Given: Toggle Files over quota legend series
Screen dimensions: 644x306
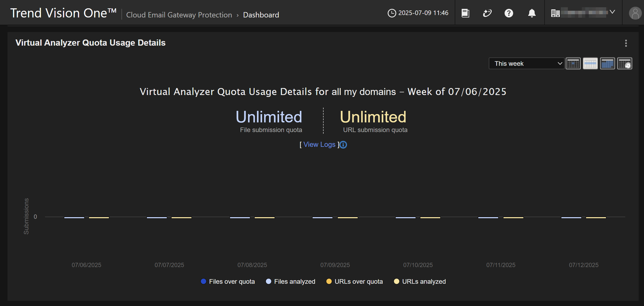Looking at the screenshot, I should point(232,281).
